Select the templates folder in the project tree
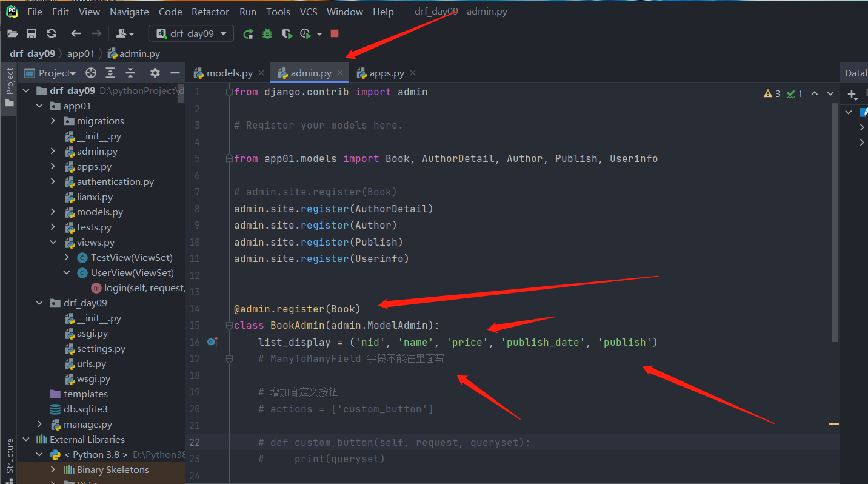 (79, 394)
